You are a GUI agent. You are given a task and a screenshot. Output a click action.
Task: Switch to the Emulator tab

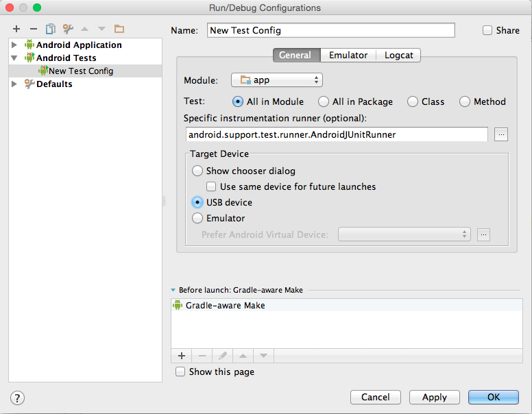pos(348,55)
